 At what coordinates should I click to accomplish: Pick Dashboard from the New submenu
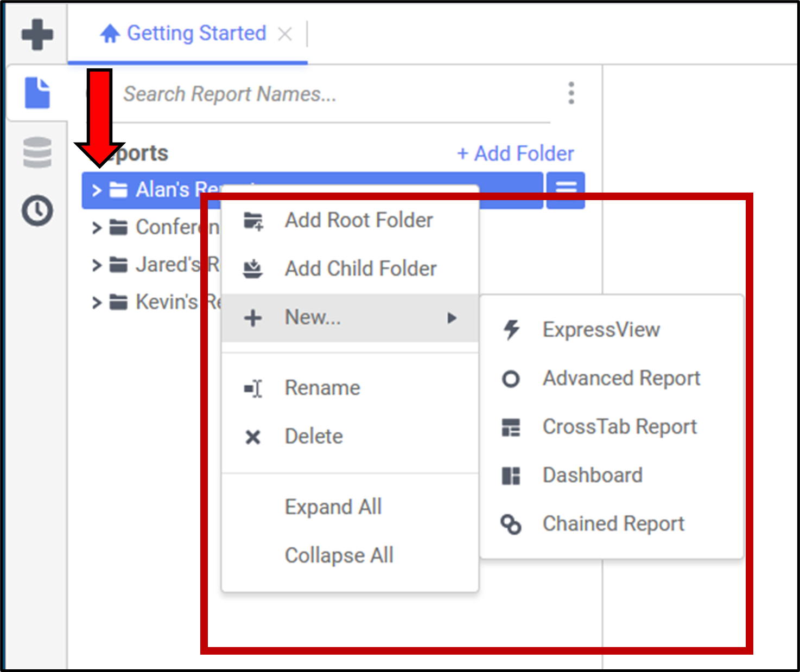[592, 476]
